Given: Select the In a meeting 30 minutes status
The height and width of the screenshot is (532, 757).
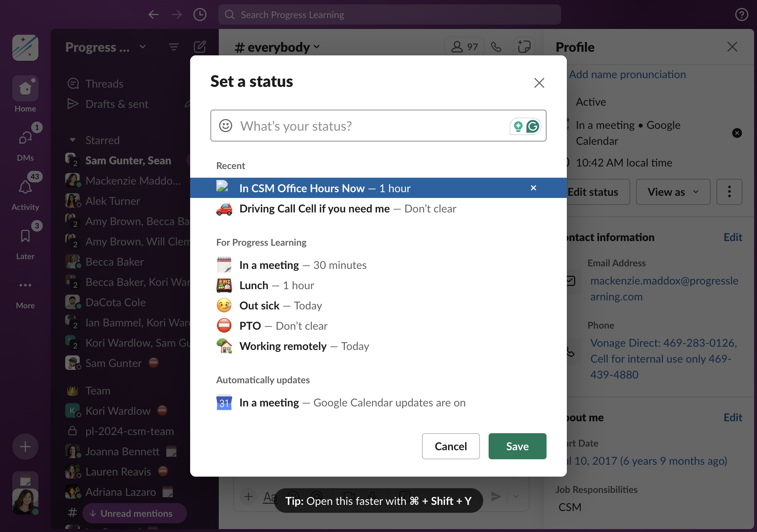Looking at the screenshot, I should [378, 265].
